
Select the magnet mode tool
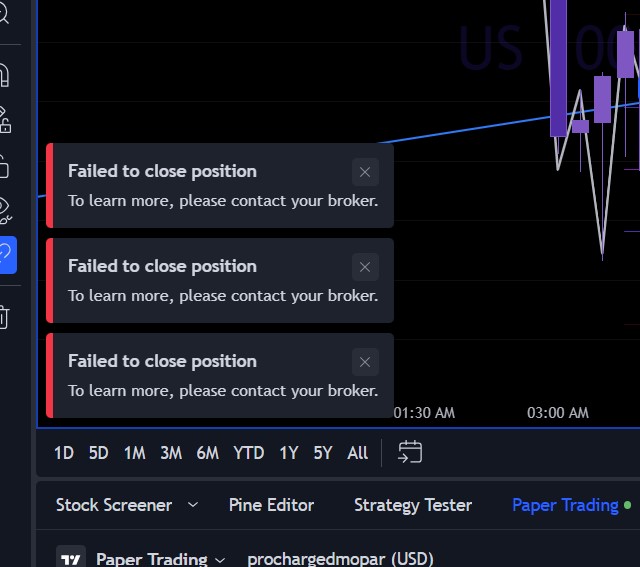click(x=4, y=75)
